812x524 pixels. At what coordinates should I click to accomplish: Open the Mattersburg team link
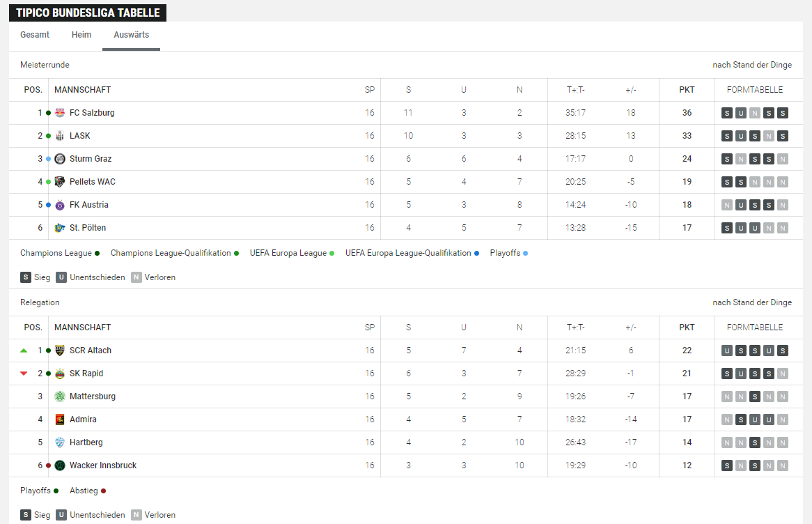[x=93, y=396]
